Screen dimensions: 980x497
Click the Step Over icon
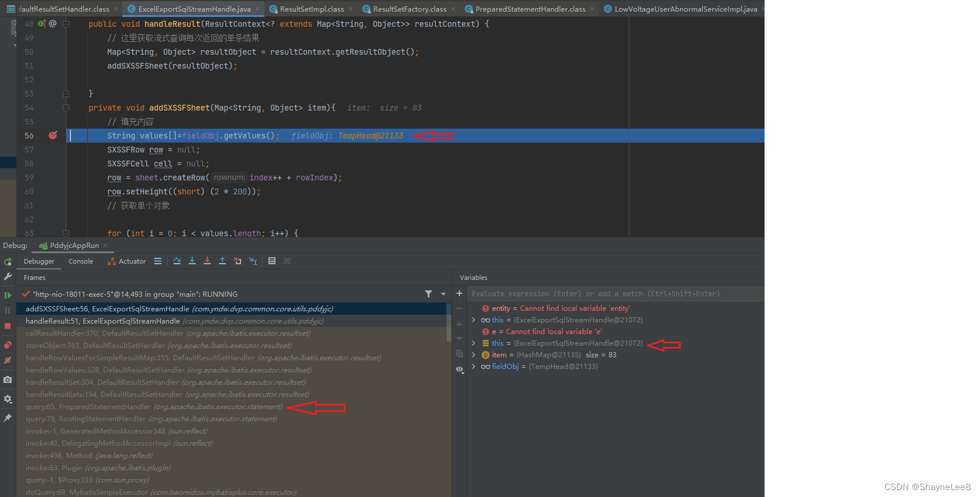(177, 261)
